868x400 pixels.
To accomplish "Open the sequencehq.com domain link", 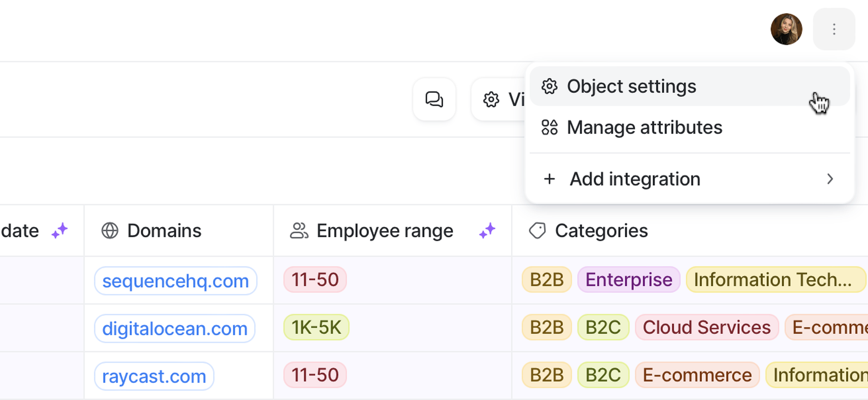I will (x=175, y=281).
